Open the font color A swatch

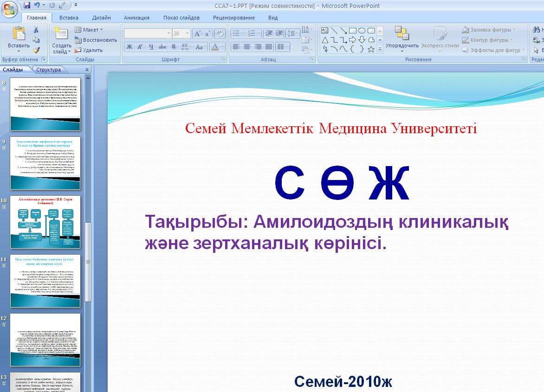click(x=215, y=46)
